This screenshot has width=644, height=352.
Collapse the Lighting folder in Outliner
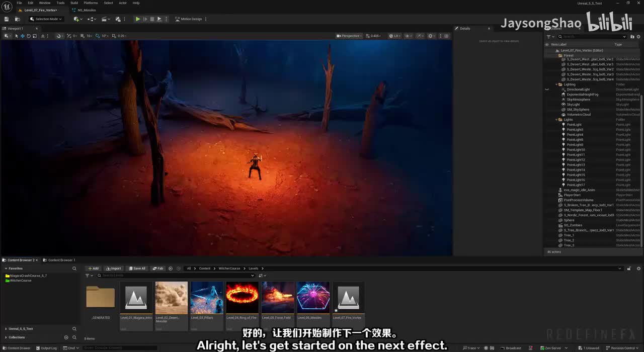click(x=556, y=84)
